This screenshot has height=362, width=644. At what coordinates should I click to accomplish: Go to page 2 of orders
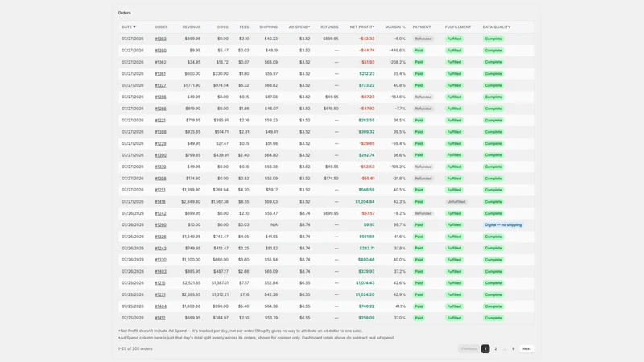[x=496, y=348]
